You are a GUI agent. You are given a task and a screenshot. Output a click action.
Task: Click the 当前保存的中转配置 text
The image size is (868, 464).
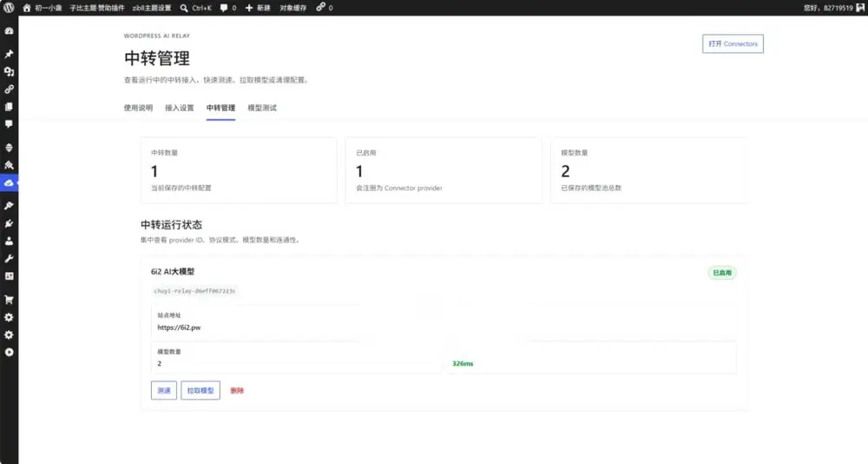181,188
